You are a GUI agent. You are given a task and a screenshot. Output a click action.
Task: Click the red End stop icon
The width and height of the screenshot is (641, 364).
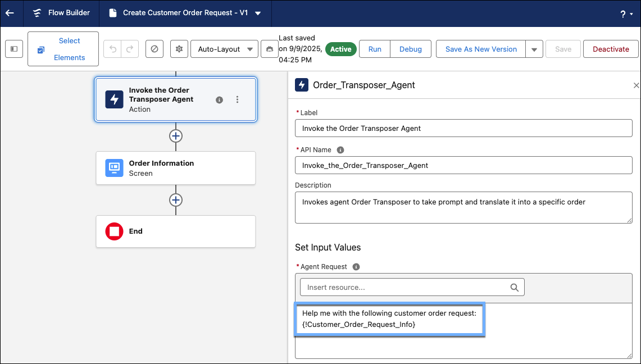[x=114, y=231]
